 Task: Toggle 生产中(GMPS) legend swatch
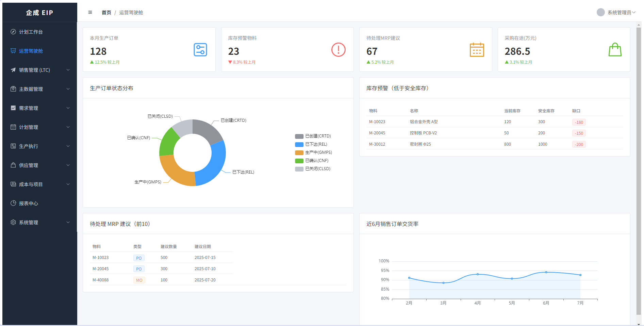click(299, 152)
